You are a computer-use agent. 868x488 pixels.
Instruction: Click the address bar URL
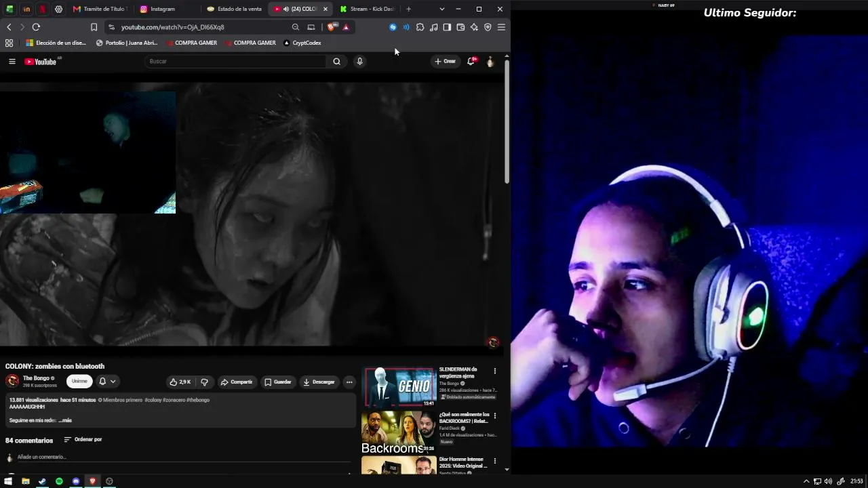click(173, 27)
